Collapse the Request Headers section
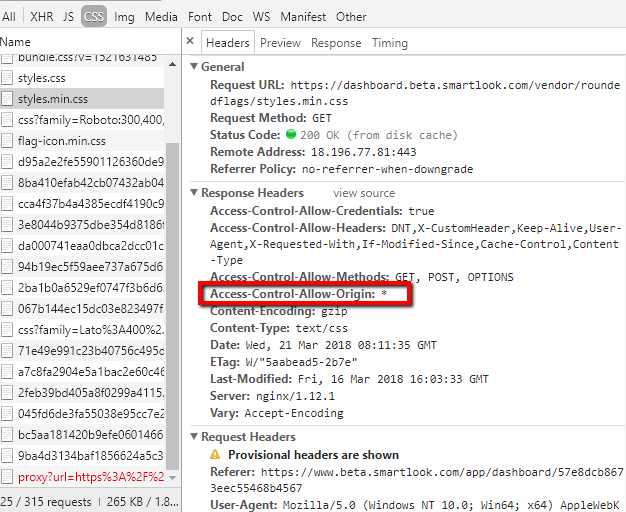The width and height of the screenshot is (626, 512). [x=194, y=437]
